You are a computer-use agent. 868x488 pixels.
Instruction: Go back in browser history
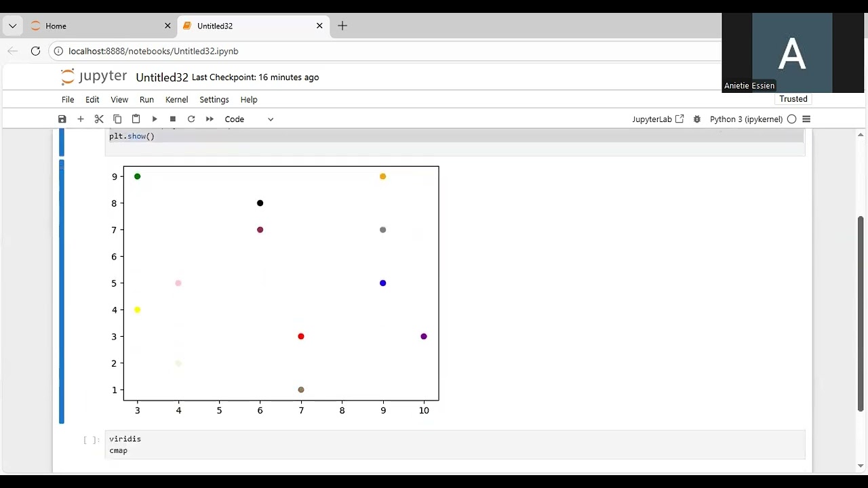(13, 51)
